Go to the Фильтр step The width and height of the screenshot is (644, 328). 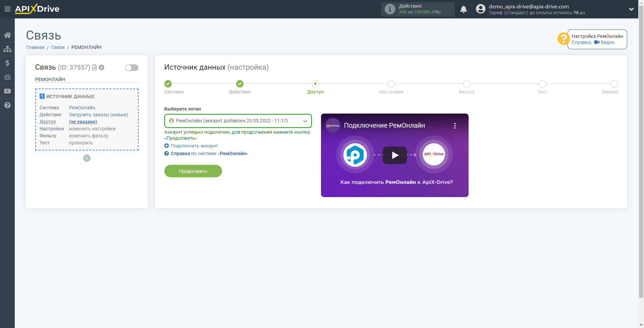(467, 84)
